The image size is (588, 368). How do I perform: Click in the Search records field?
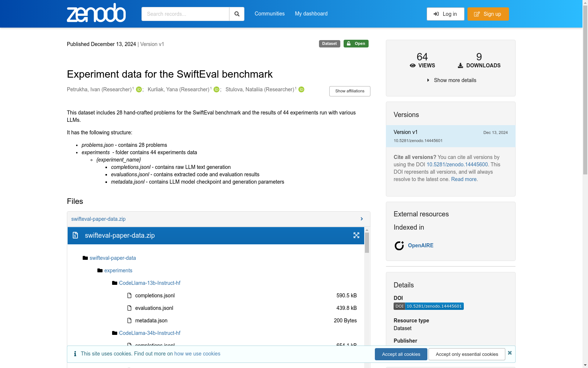(185, 14)
